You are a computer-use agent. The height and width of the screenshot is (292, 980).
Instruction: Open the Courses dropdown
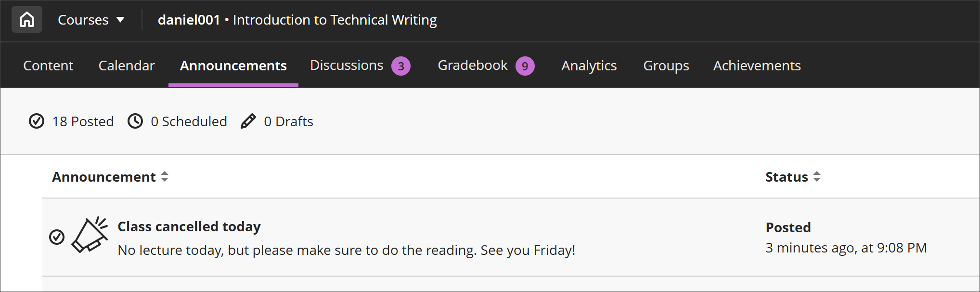(x=91, y=19)
